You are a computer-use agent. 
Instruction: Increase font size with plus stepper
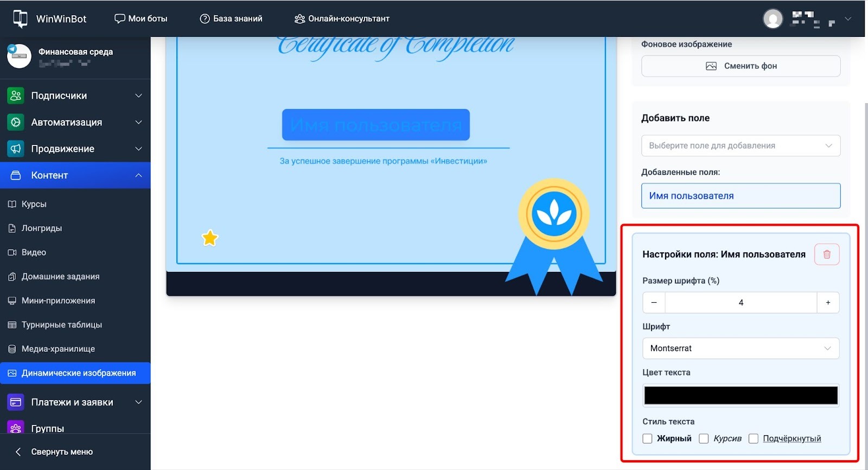click(828, 303)
